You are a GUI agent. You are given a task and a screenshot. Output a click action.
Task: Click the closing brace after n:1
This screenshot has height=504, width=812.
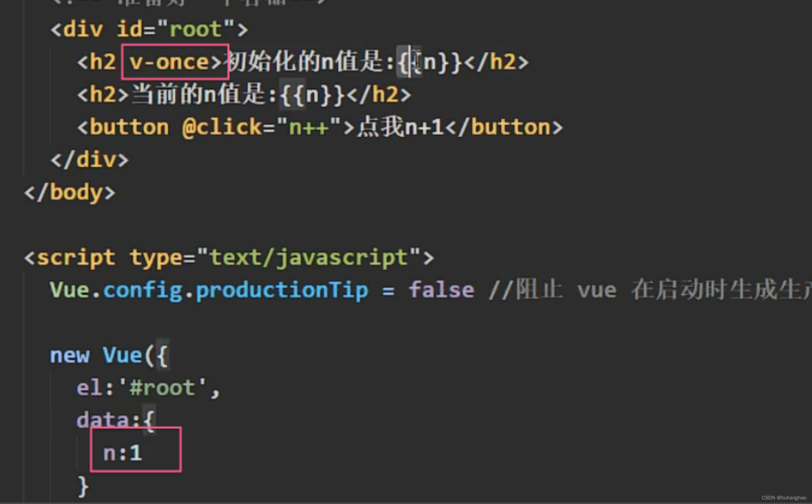(x=83, y=486)
